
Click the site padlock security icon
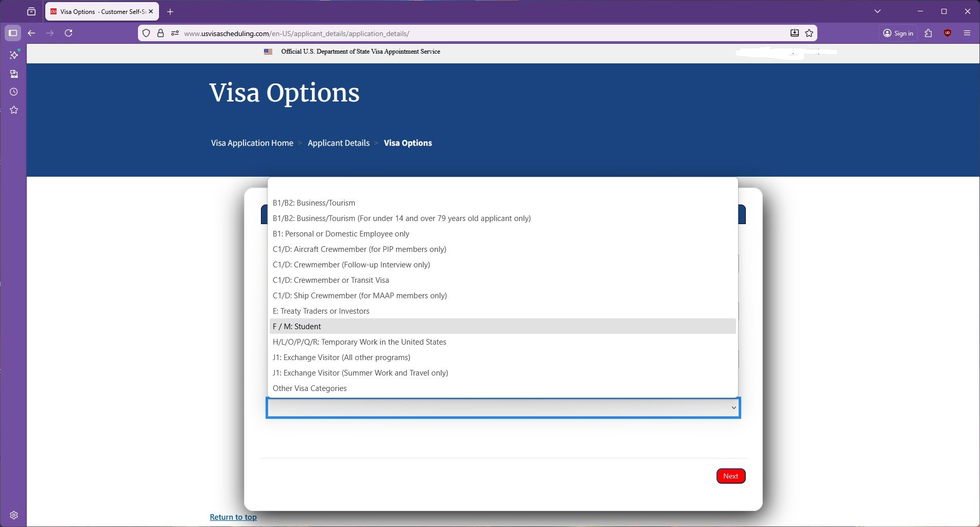(161, 33)
